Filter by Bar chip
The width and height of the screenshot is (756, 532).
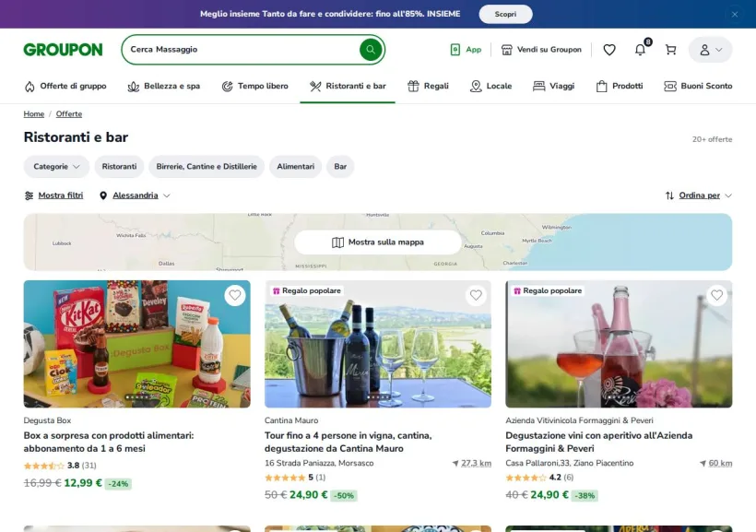coord(340,166)
